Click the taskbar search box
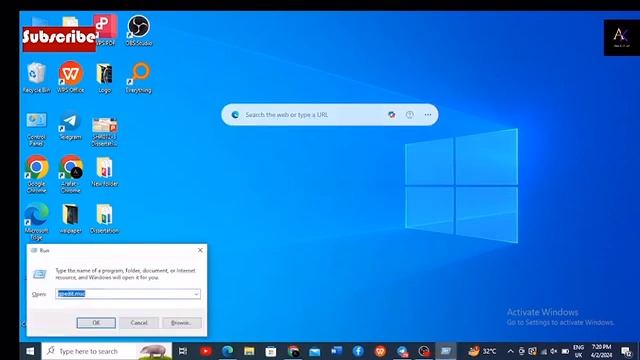 pyautogui.click(x=107, y=351)
